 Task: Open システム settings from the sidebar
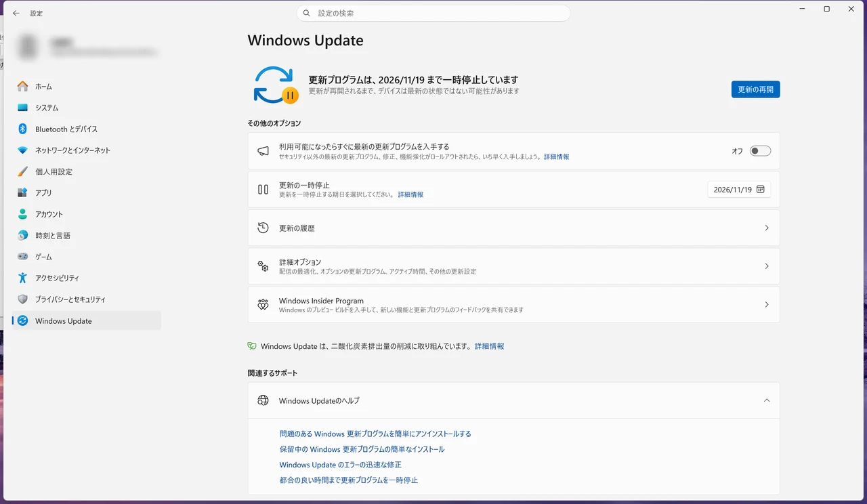[87, 108]
